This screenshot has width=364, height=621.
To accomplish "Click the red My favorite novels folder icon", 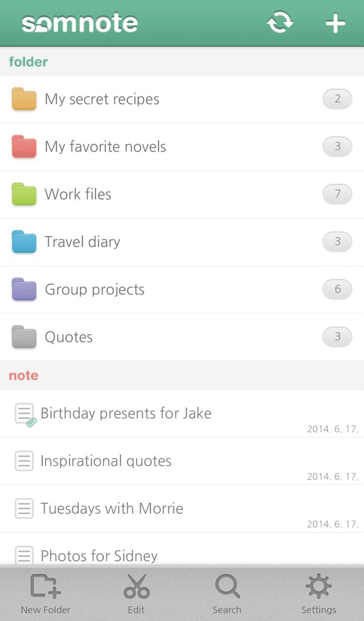I will pyautogui.click(x=24, y=147).
